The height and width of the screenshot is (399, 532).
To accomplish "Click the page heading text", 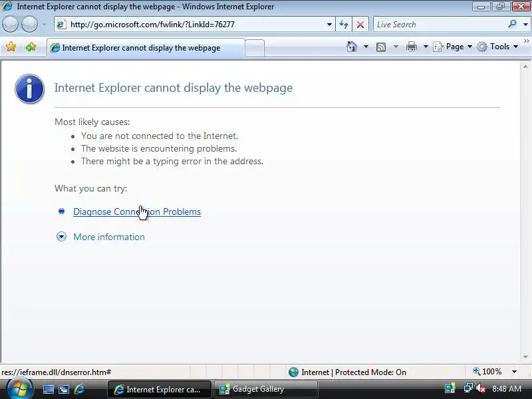I will pos(174,88).
